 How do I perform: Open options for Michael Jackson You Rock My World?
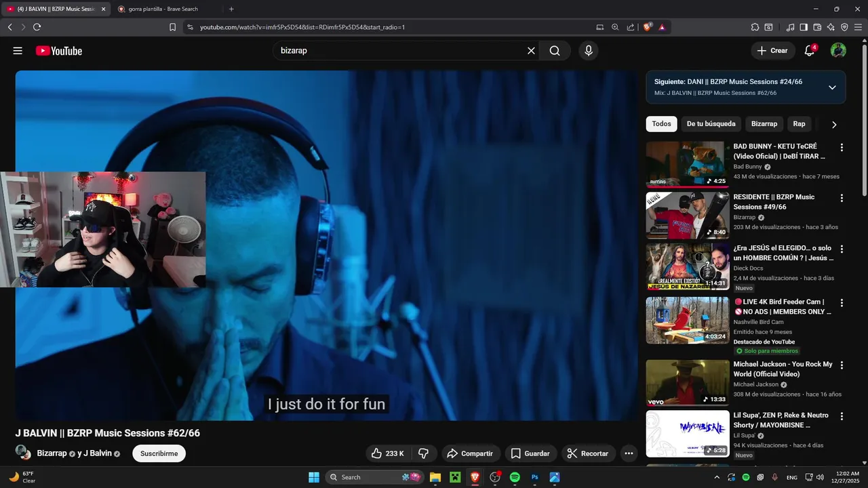click(x=842, y=365)
